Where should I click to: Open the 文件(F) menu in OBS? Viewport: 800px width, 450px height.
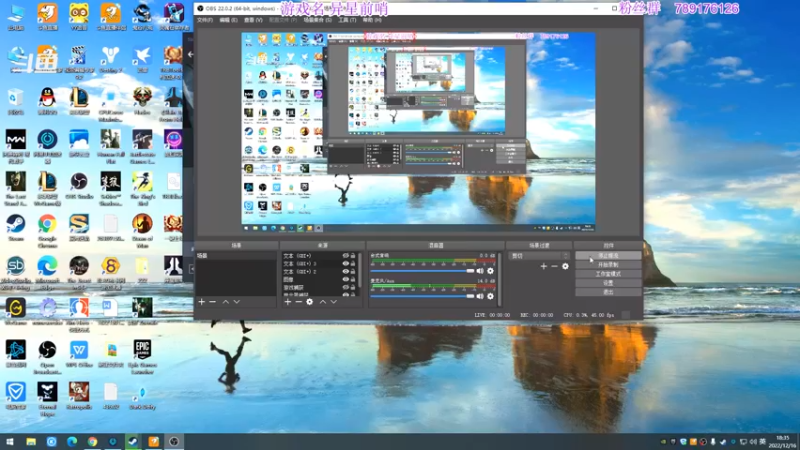point(205,20)
